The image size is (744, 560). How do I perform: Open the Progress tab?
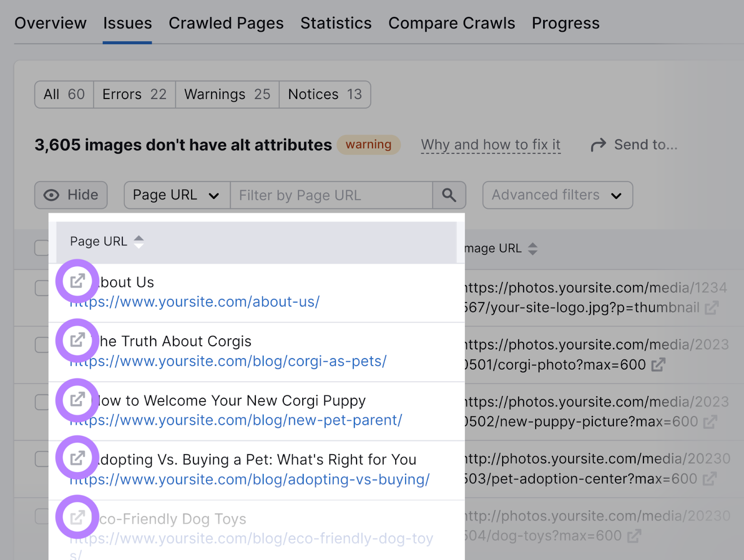click(565, 23)
